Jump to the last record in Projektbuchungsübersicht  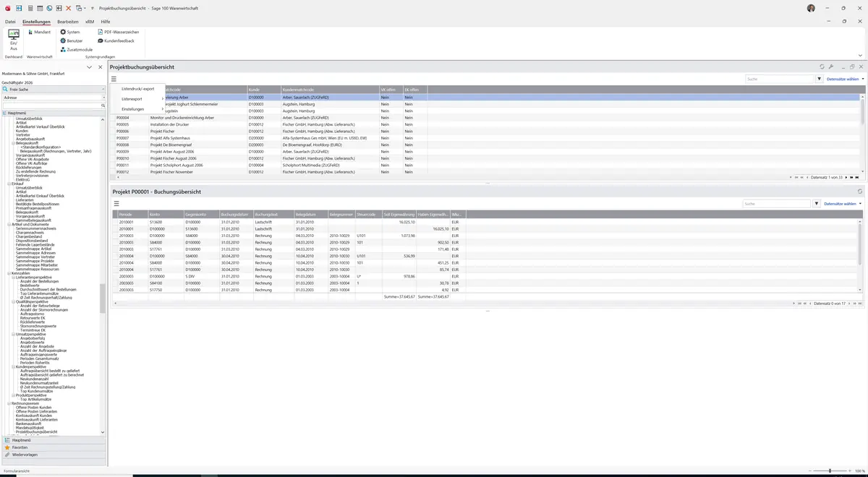pos(857,177)
